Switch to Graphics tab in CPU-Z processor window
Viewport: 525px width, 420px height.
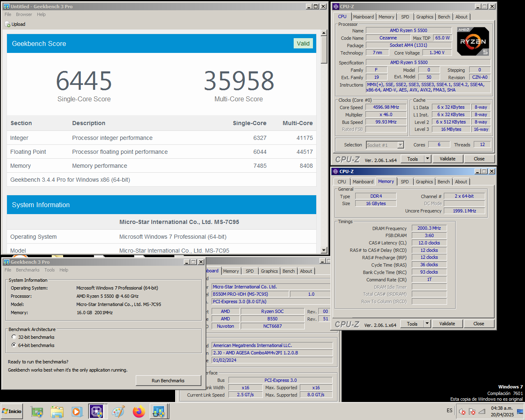click(425, 17)
